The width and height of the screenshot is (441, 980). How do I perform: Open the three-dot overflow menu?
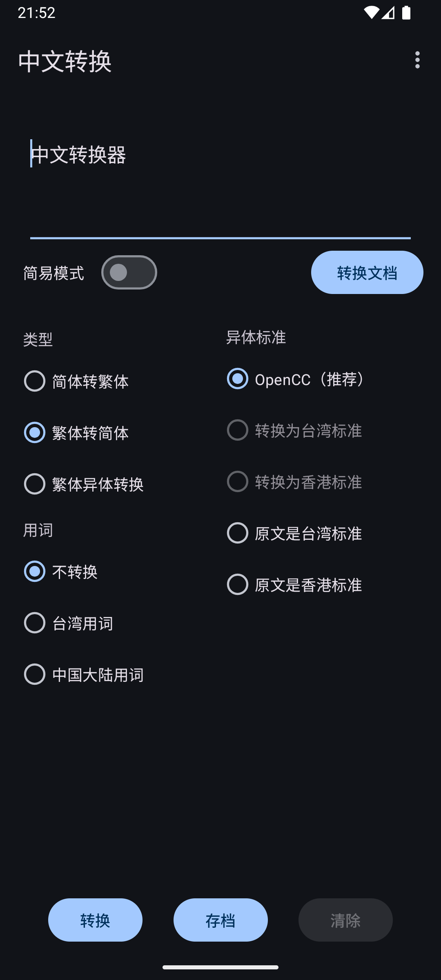[417, 60]
